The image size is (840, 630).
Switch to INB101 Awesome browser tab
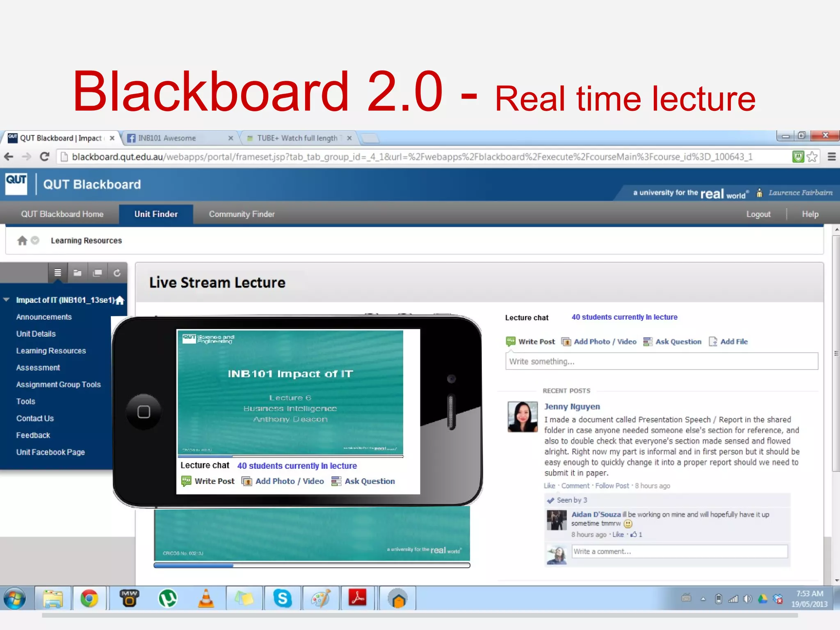point(180,138)
